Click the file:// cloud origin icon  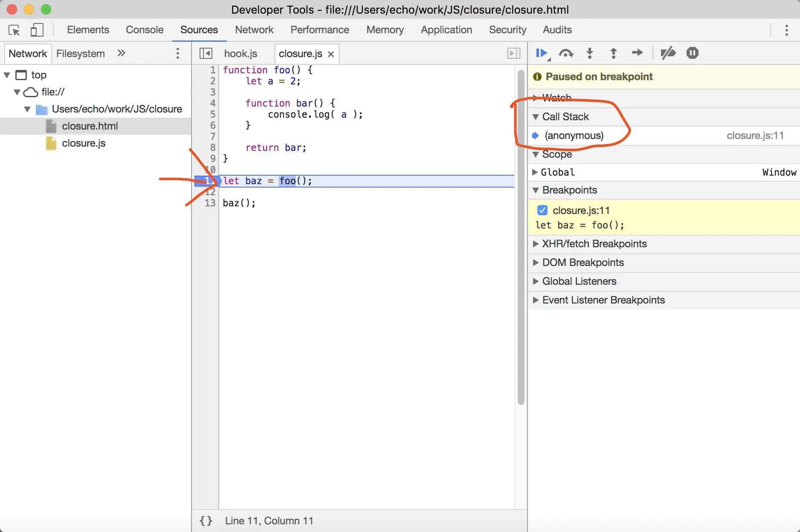(x=30, y=92)
